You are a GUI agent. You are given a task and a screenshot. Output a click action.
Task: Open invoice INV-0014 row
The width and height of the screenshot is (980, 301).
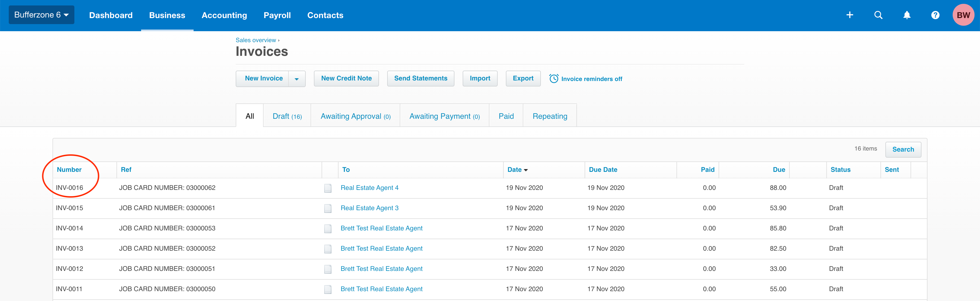pyautogui.click(x=490, y=228)
